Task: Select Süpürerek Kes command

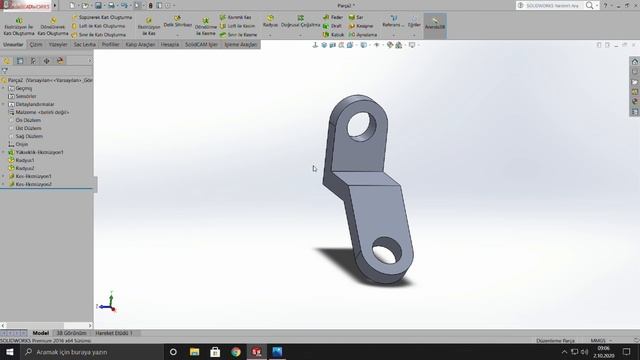Action: pos(236,18)
